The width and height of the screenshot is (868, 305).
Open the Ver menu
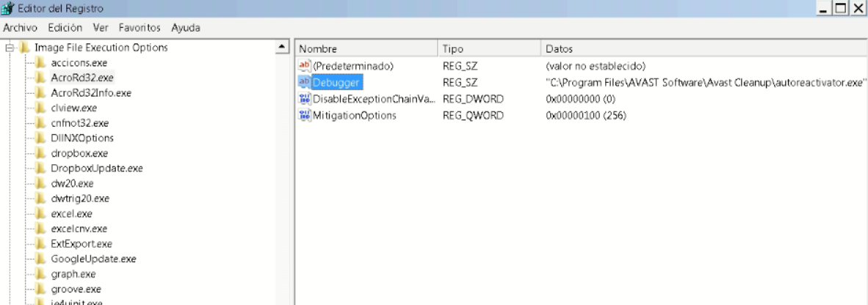100,28
